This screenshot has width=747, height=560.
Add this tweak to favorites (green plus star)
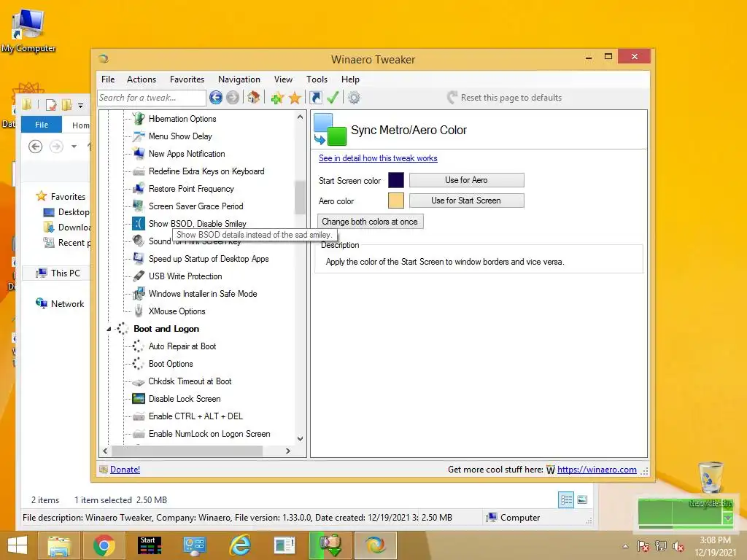click(x=277, y=98)
